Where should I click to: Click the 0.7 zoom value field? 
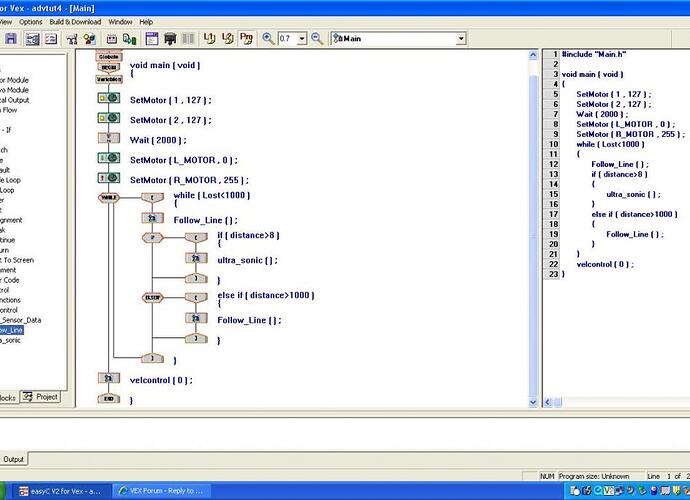[288, 39]
